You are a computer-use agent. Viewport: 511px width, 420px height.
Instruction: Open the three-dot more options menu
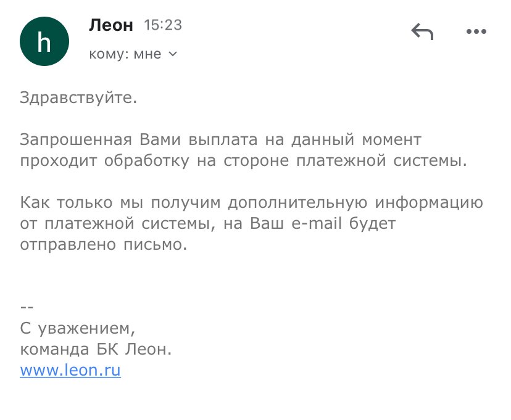[x=476, y=32]
